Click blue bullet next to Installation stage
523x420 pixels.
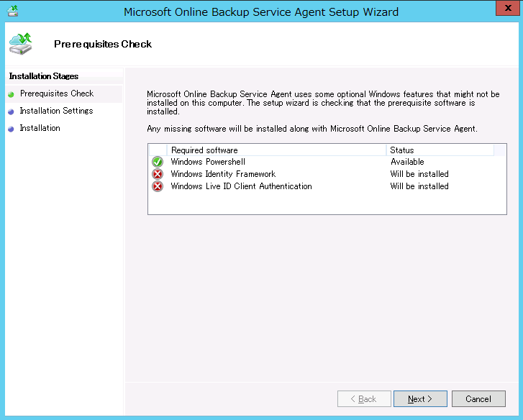coord(11,129)
